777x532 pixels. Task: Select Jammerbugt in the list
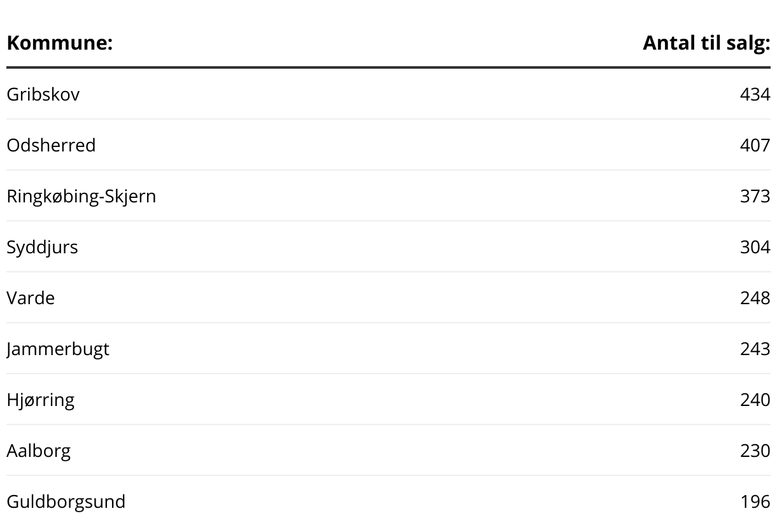click(x=58, y=349)
